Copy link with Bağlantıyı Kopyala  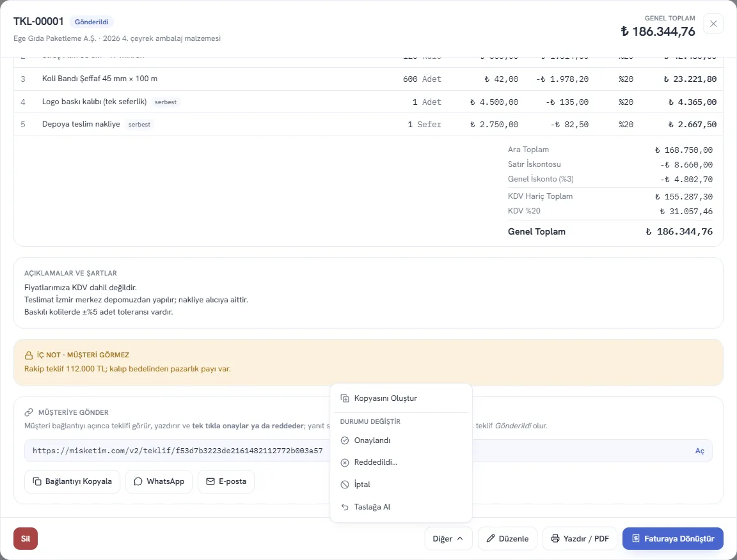[72, 481]
